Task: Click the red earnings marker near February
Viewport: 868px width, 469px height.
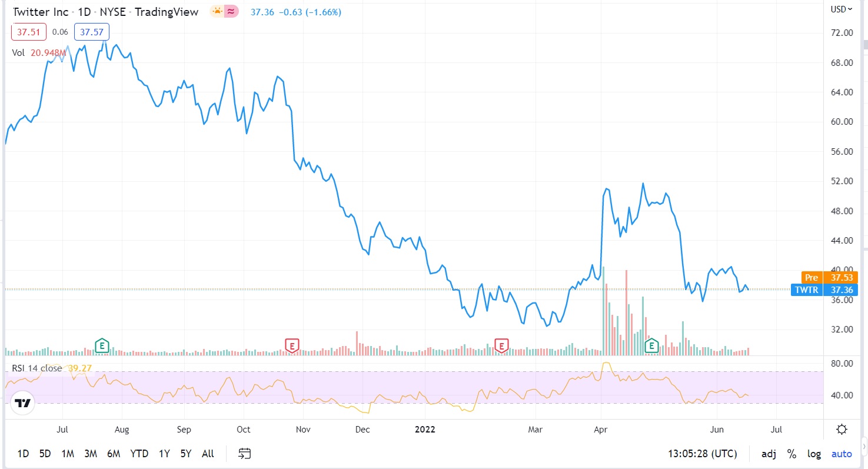Action: point(501,345)
